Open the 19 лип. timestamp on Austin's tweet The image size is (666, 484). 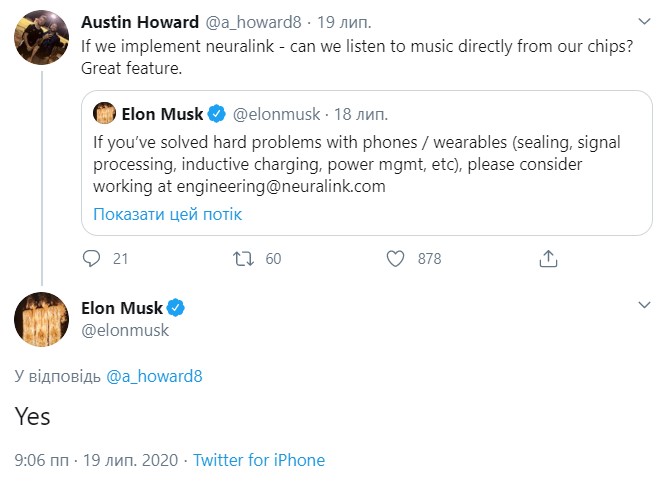click(326, 21)
